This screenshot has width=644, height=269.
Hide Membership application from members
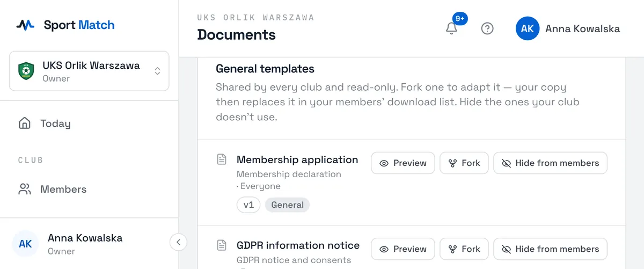[550, 163]
